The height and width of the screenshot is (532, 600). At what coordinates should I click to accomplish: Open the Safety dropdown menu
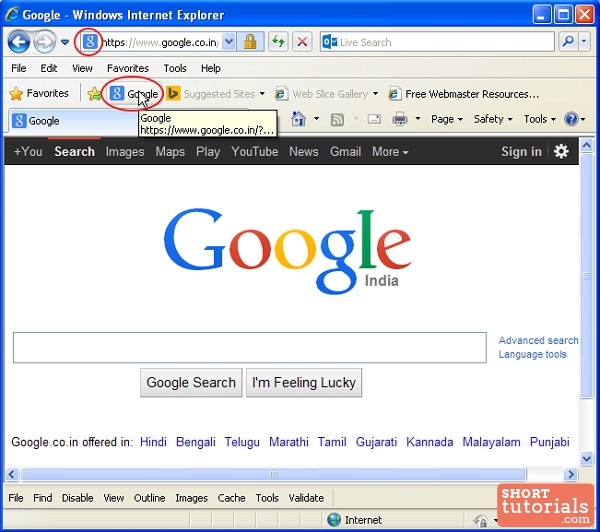(x=493, y=119)
